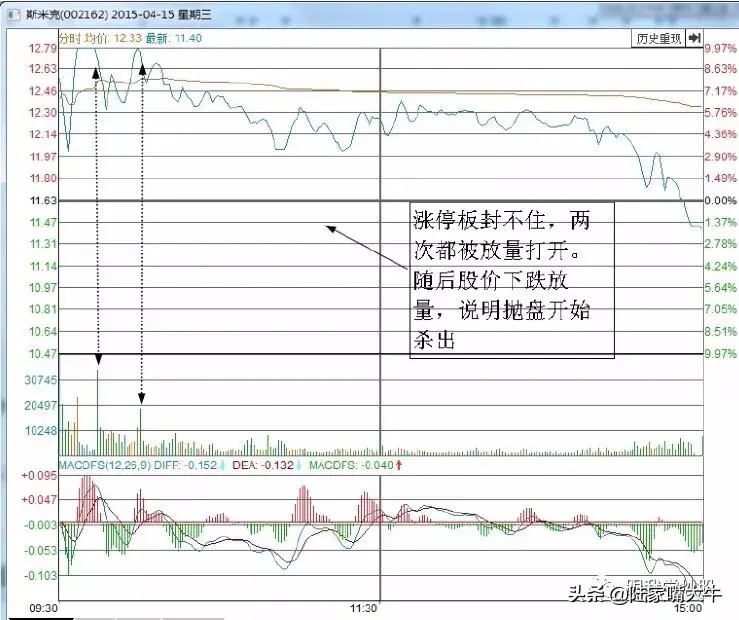Click the 1.49% percentage label
Screen dimensions: 739x620
[721, 178]
